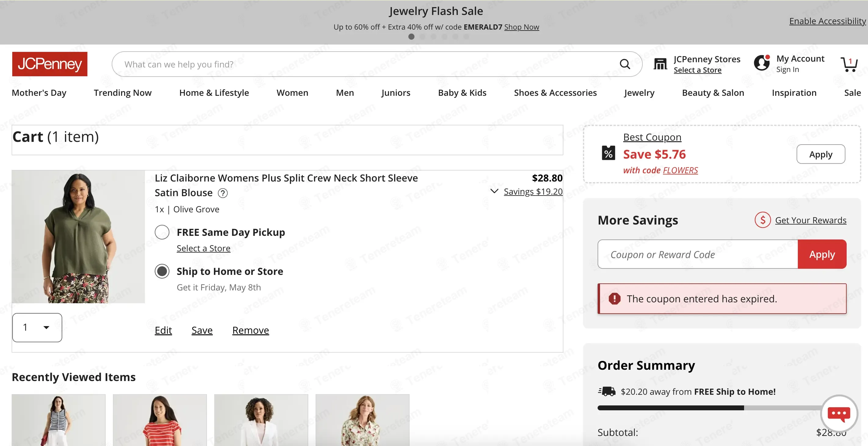Click the FLOWERS coupon code link
This screenshot has height=446, width=868.
pyautogui.click(x=680, y=170)
